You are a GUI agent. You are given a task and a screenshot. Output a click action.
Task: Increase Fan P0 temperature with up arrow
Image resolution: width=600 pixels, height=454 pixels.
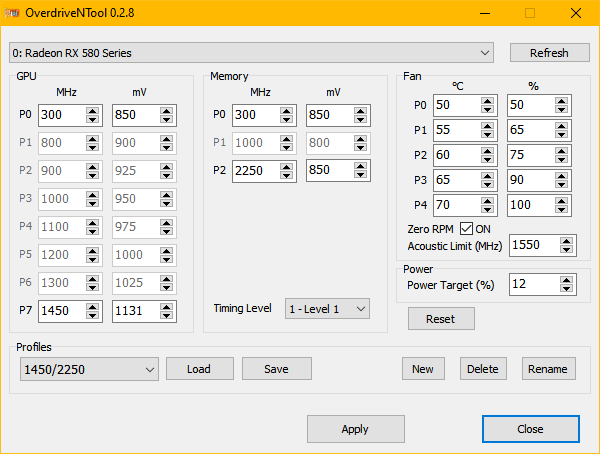coord(488,101)
